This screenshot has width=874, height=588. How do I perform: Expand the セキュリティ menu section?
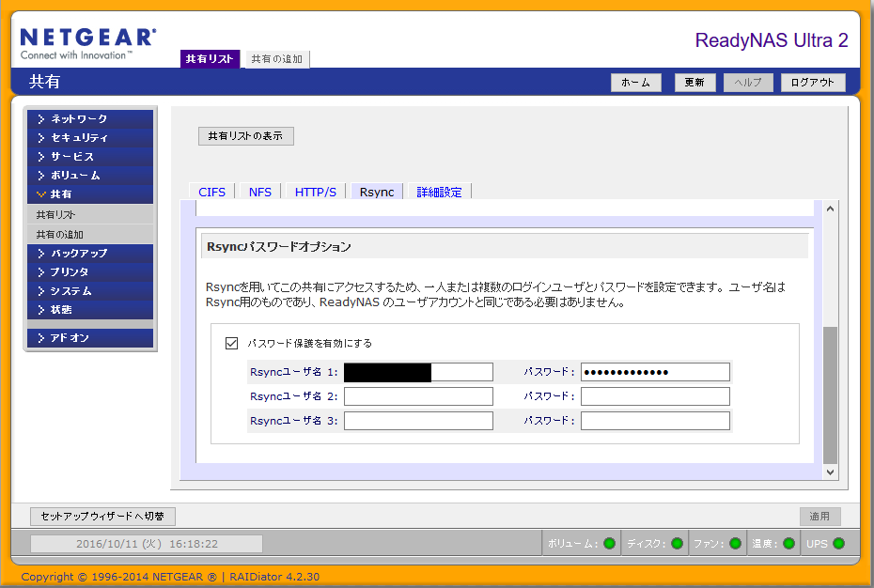tap(90, 138)
